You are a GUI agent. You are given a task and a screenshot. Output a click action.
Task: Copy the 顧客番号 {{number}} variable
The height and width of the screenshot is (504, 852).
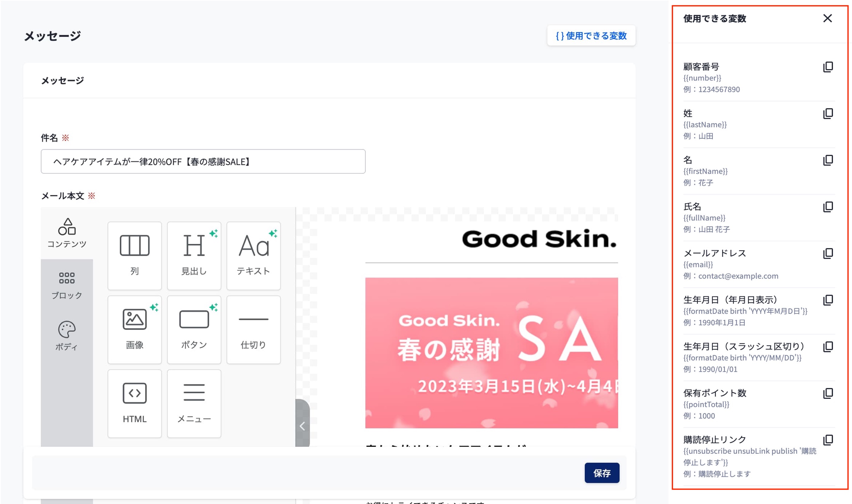828,67
